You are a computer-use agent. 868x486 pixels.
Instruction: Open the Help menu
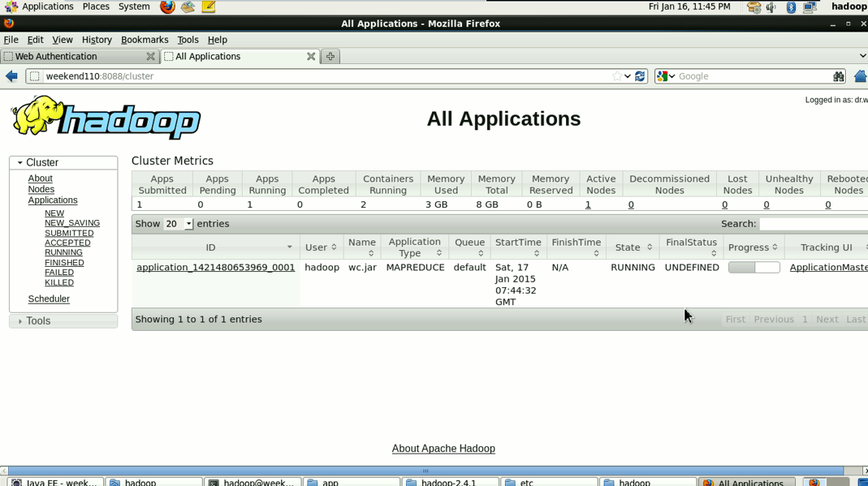pos(218,40)
